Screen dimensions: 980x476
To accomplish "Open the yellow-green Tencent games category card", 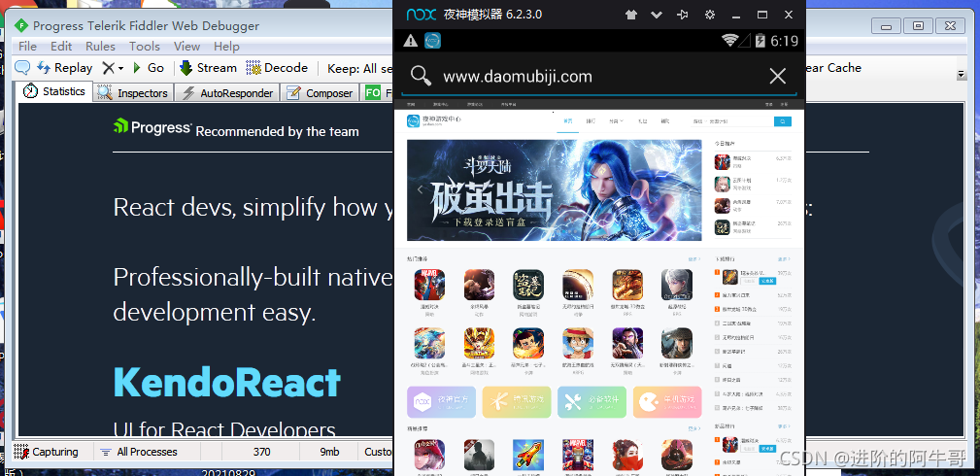I will [x=517, y=401].
